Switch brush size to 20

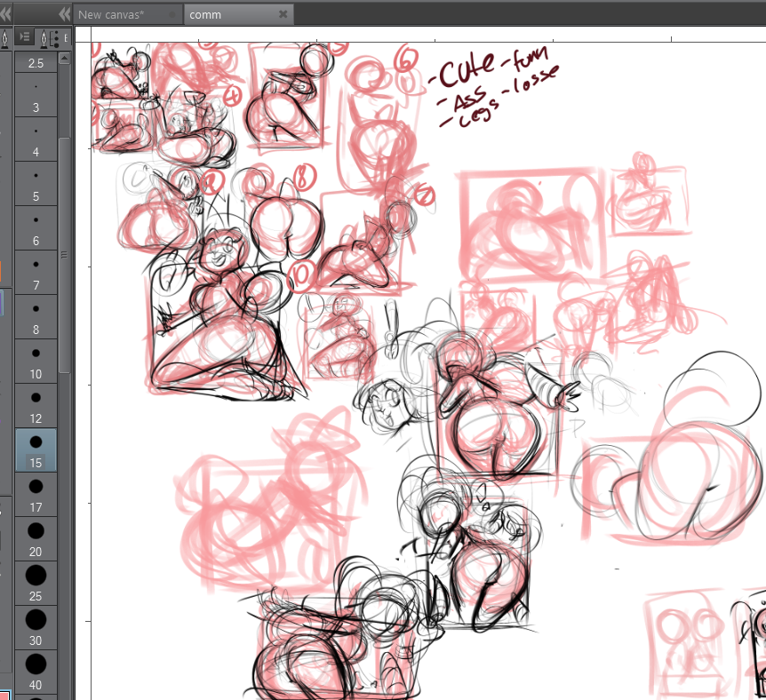(36, 540)
